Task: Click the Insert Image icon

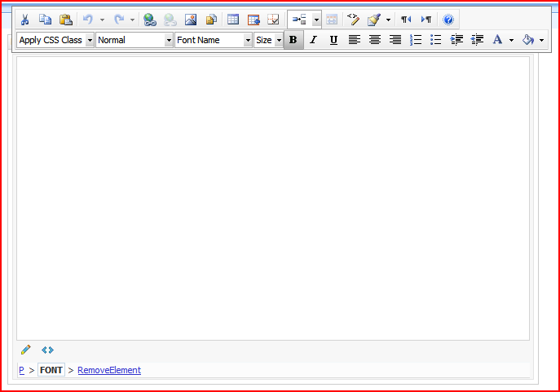Action: point(191,20)
